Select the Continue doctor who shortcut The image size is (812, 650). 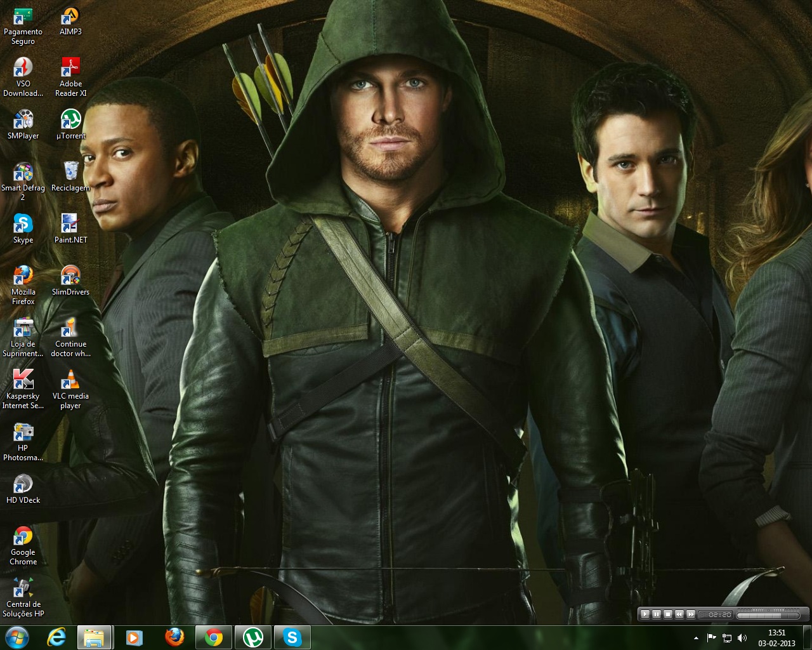(70, 338)
